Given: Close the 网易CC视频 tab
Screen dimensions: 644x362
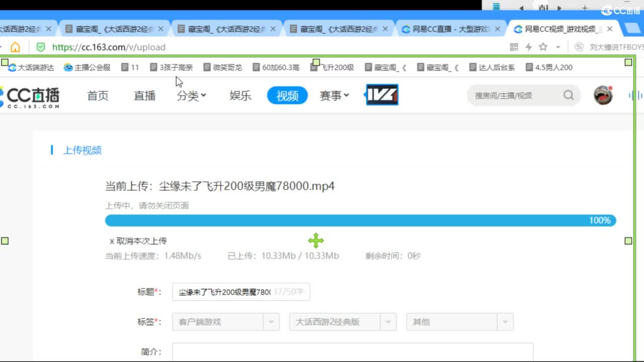Looking at the screenshot, I should click(x=609, y=29).
